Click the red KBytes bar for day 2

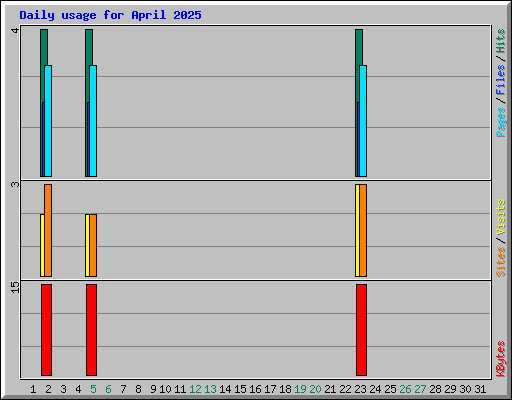click(46, 330)
